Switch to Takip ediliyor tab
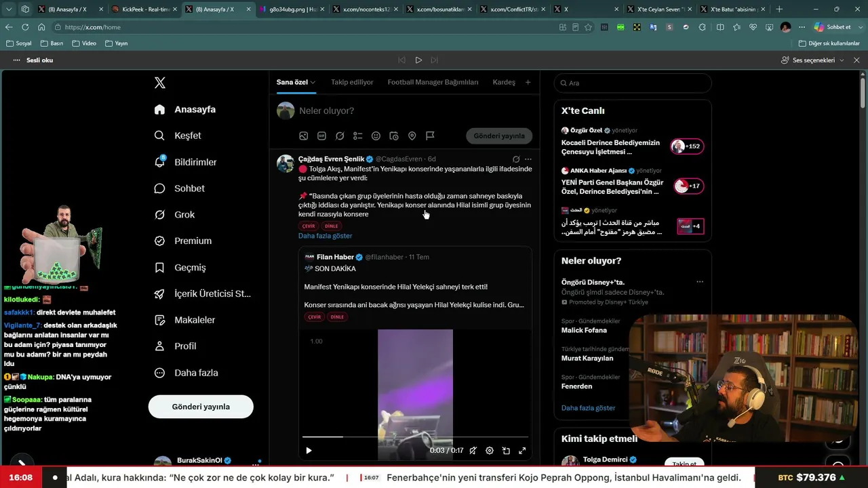 click(x=352, y=83)
